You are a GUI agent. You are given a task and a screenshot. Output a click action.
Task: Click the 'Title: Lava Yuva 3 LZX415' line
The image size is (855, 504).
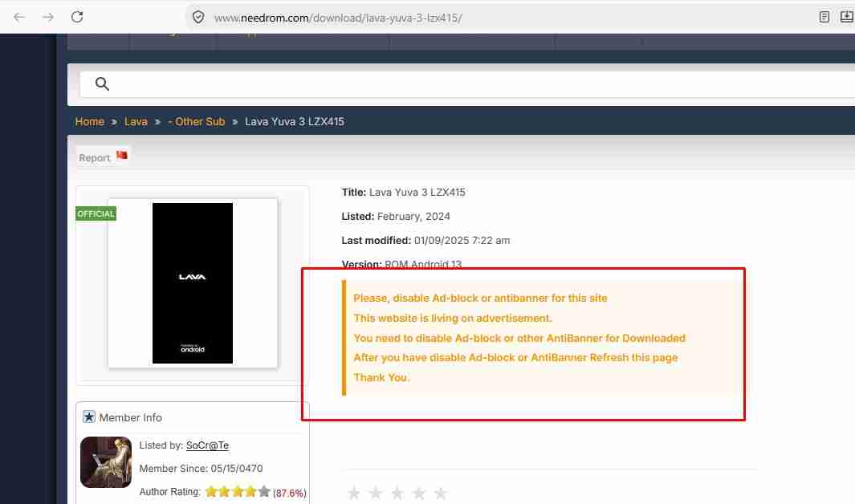pos(404,193)
